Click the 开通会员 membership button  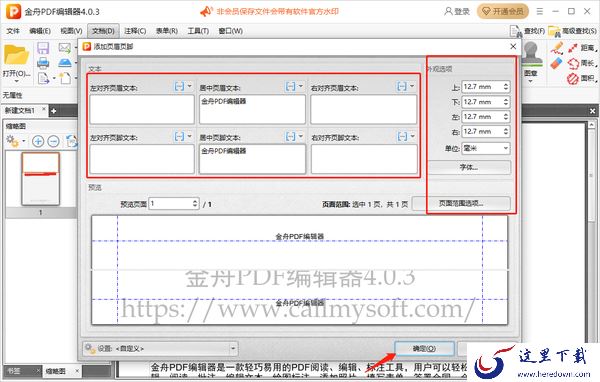pos(502,11)
